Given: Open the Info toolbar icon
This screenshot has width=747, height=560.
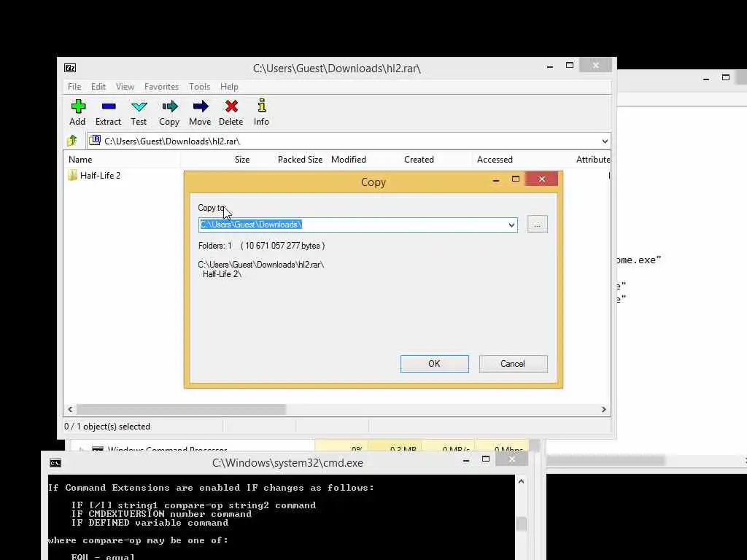Looking at the screenshot, I should tap(262, 105).
